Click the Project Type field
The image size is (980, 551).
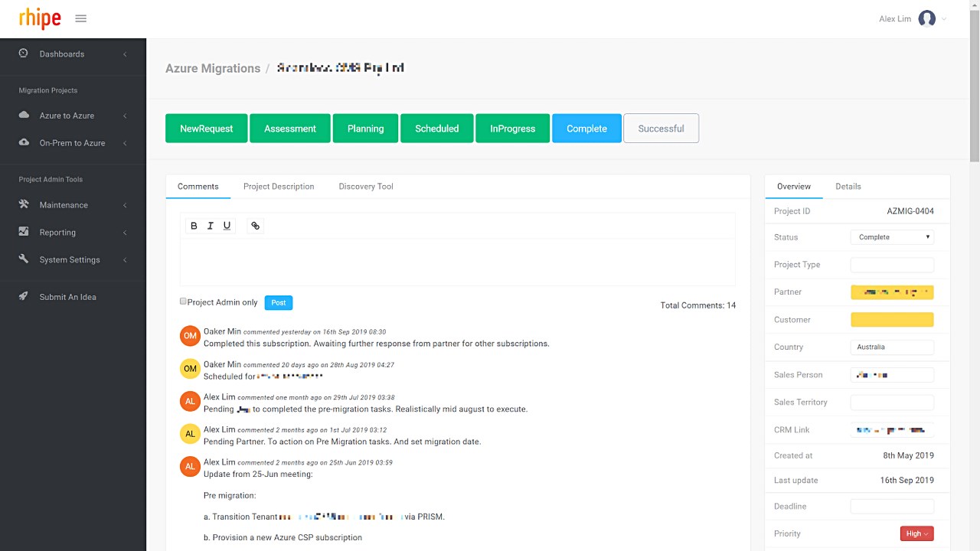click(892, 265)
